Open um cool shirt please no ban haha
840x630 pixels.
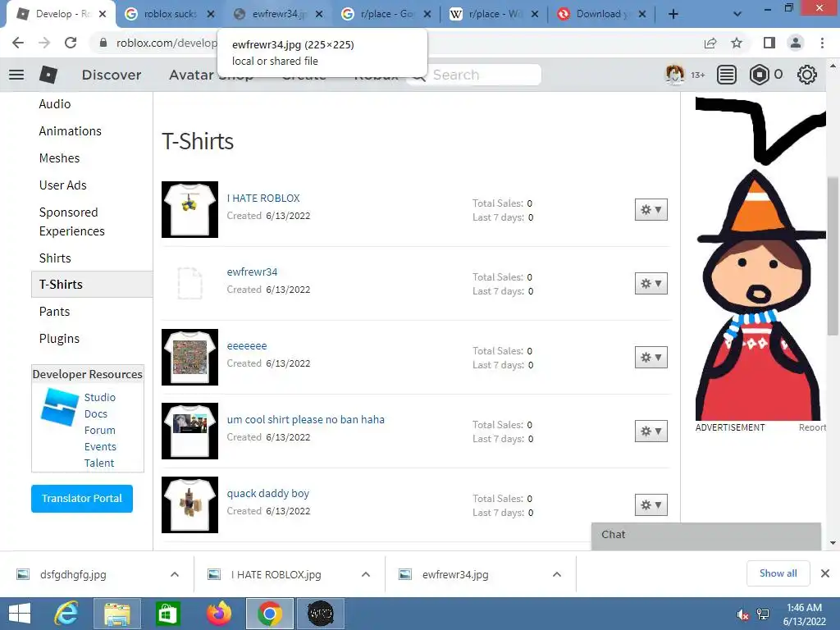tap(305, 419)
